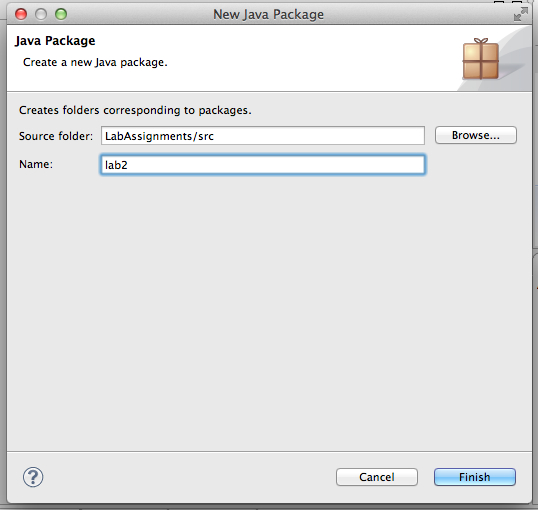Place the cursor in the Name field
The image size is (538, 510).
pyautogui.click(x=263, y=165)
